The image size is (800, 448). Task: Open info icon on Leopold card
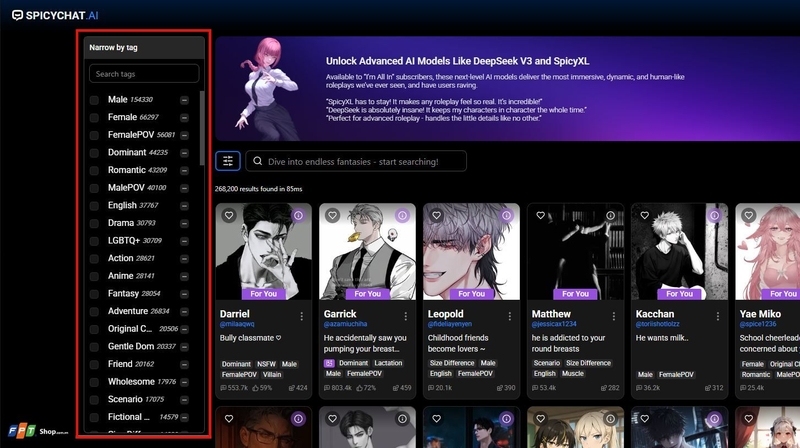(x=507, y=215)
